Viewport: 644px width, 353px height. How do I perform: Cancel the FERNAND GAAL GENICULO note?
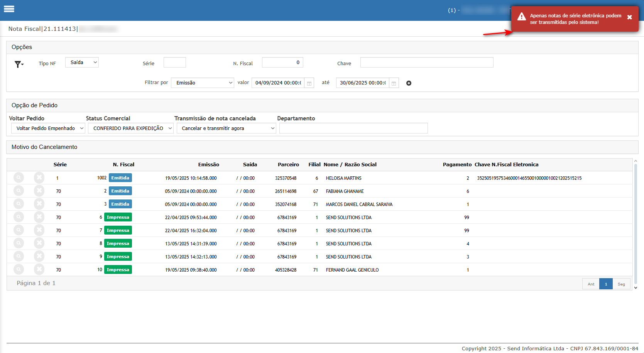coord(39,269)
